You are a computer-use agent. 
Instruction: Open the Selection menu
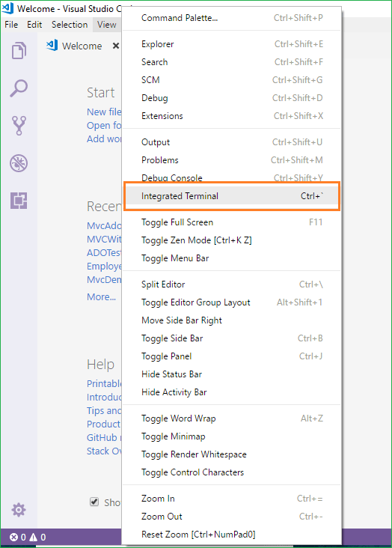coord(70,25)
